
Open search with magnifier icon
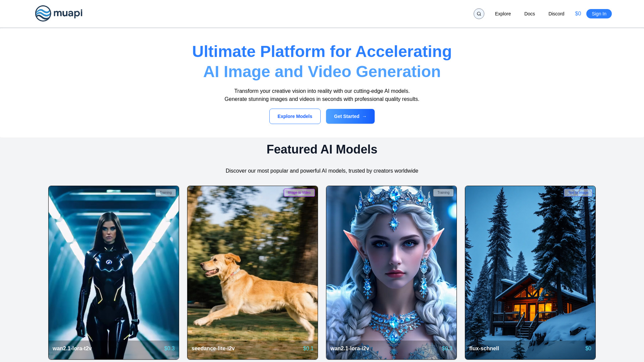click(x=479, y=14)
